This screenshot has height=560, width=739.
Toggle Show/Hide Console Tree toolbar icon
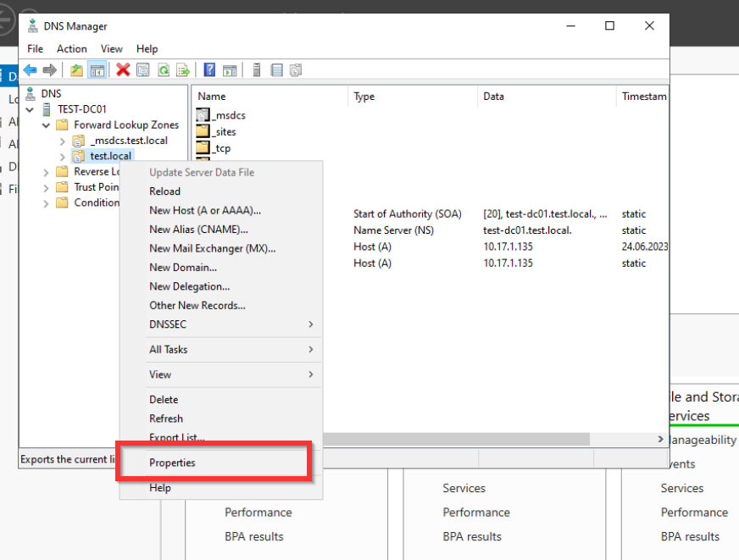[x=97, y=70]
